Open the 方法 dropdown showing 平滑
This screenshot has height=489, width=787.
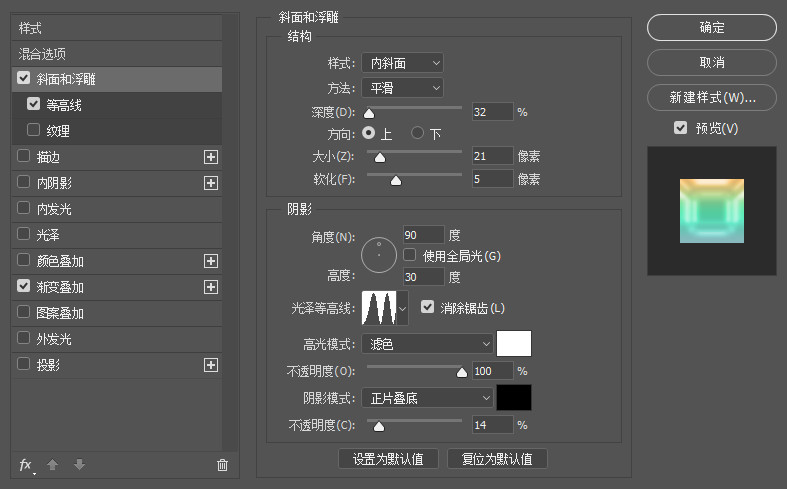coord(403,88)
